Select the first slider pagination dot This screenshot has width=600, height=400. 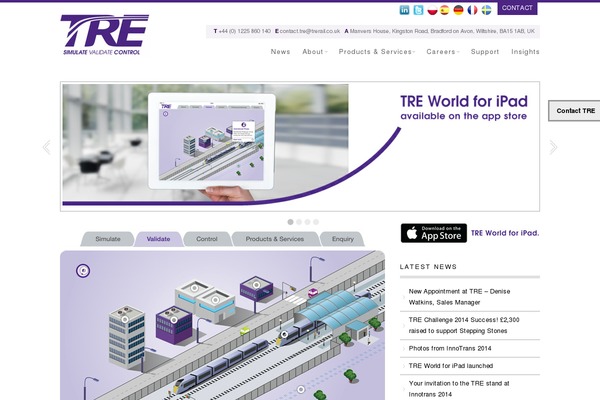point(290,222)
